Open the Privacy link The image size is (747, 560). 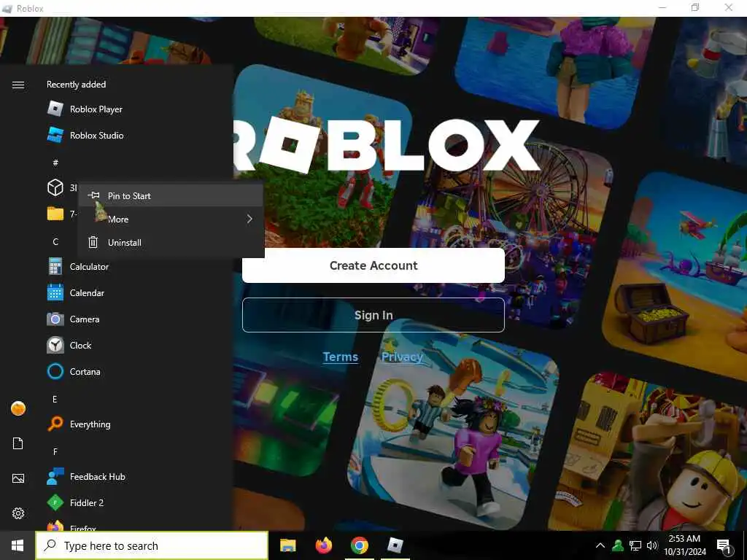(402, 357)
